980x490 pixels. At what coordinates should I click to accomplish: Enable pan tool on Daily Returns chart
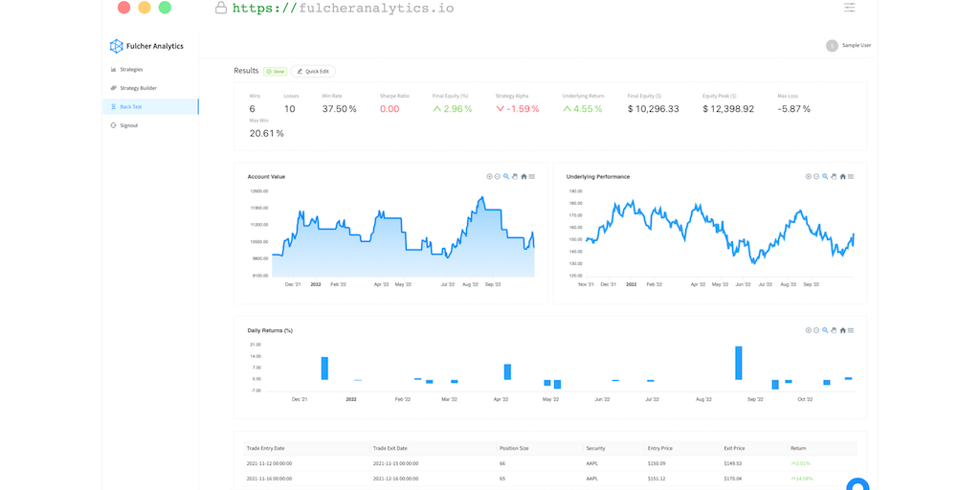point(834,330)
